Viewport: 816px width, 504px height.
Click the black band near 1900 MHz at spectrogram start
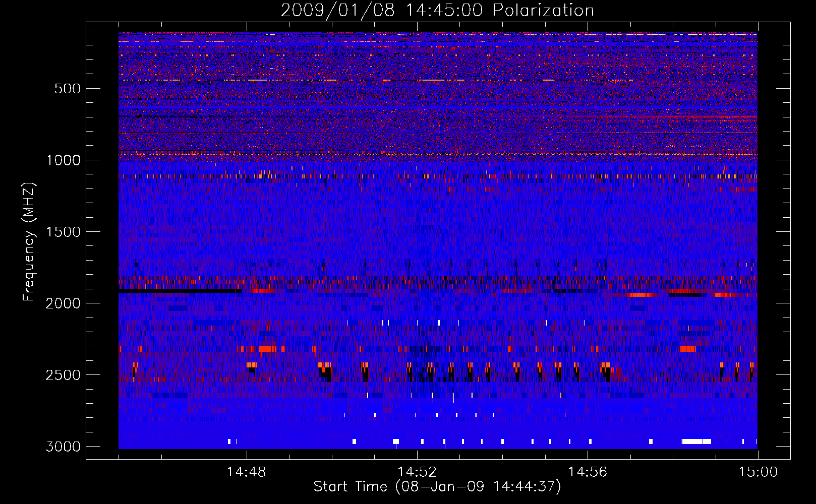(x=180, y=291)
